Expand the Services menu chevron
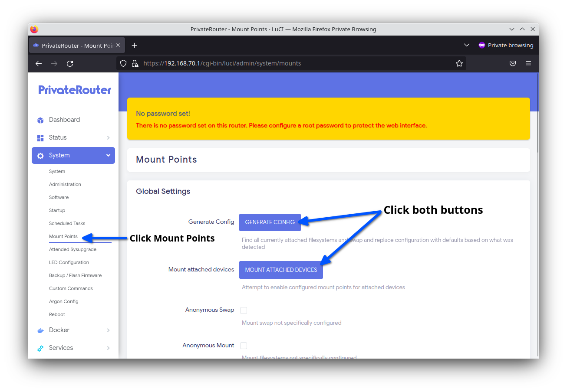The height and width of the screenshot is (392, 567). [108, 348]
